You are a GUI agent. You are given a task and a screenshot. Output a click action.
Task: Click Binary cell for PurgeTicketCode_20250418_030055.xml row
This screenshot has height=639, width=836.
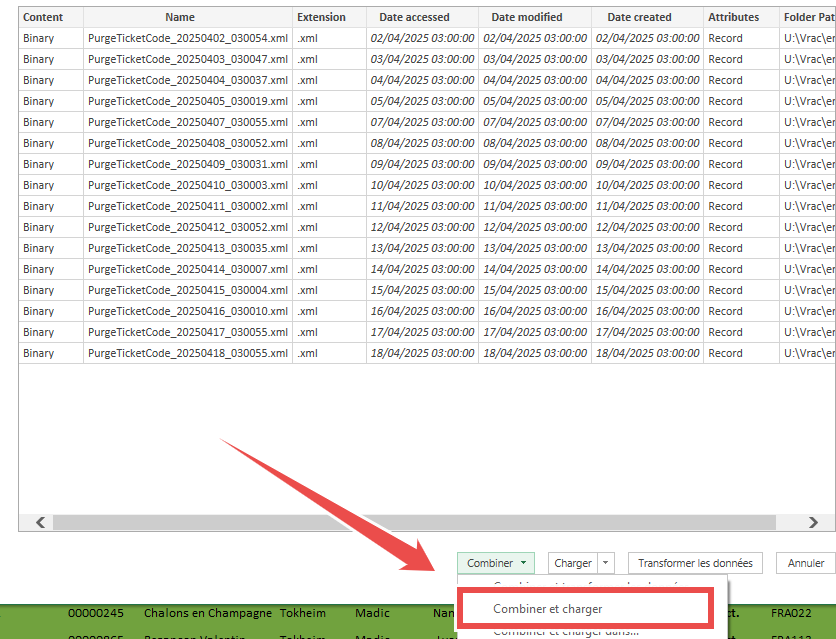point(39,353)
